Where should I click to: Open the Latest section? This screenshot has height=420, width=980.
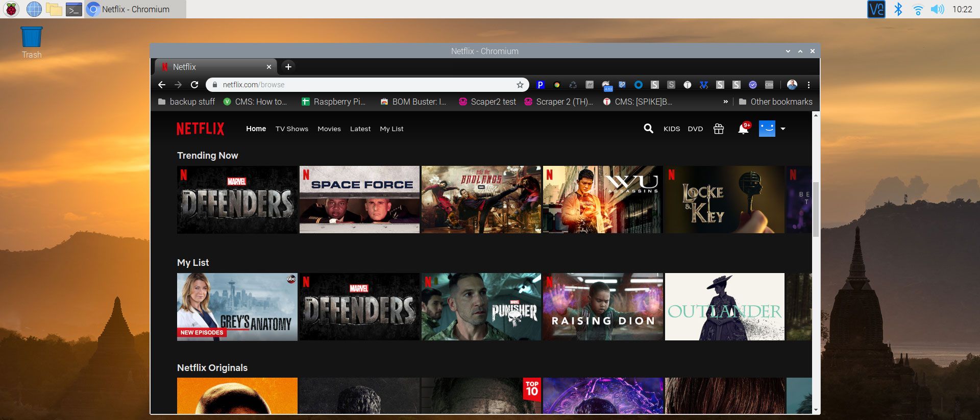(x=360, y=129)
